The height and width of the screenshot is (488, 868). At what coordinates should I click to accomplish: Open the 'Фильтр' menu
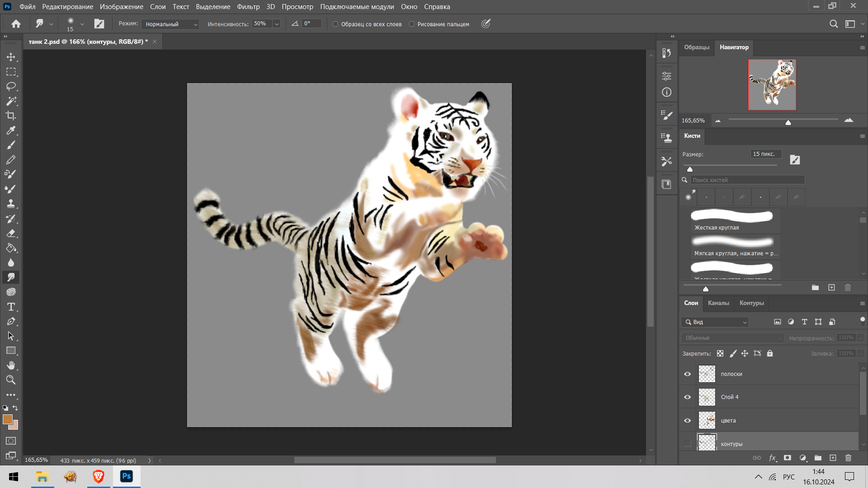248,7
